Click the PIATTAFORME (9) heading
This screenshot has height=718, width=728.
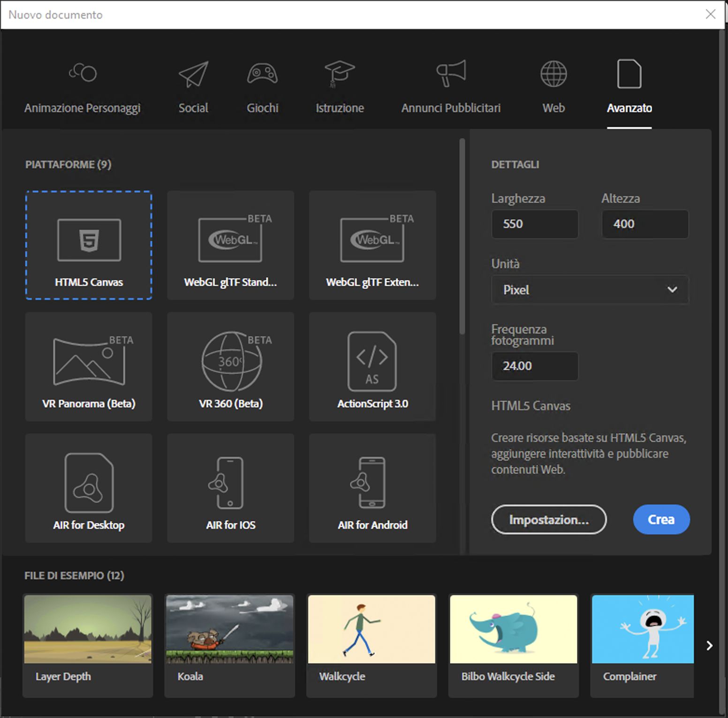68,165
